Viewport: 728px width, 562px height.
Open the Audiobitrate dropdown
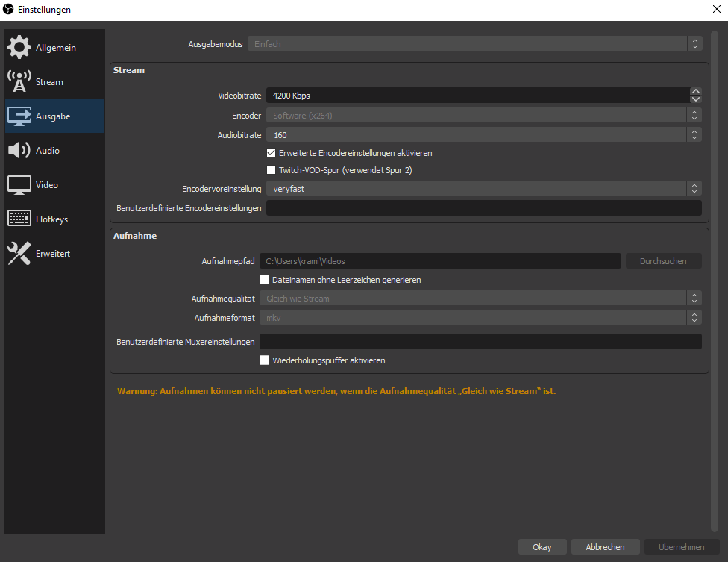483,135
